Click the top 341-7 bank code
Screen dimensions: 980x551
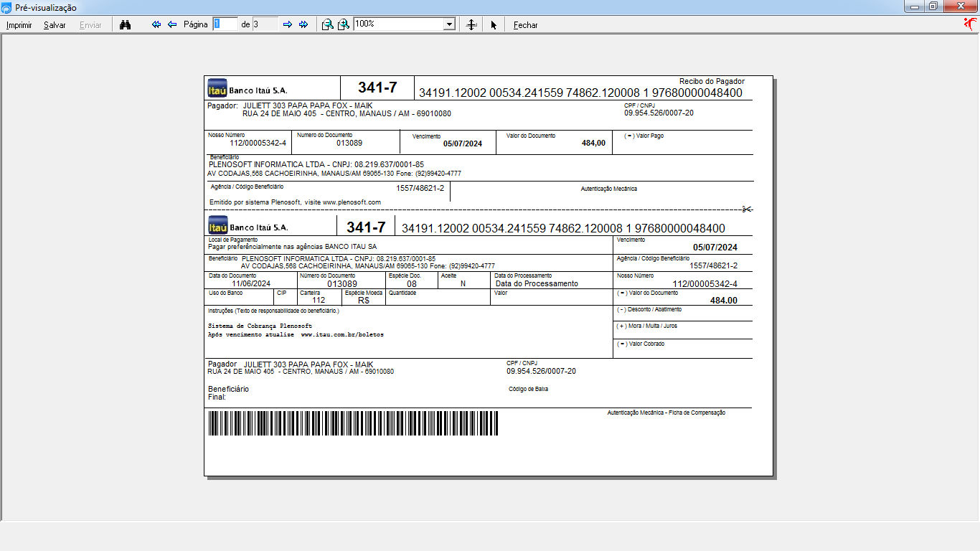377,88
